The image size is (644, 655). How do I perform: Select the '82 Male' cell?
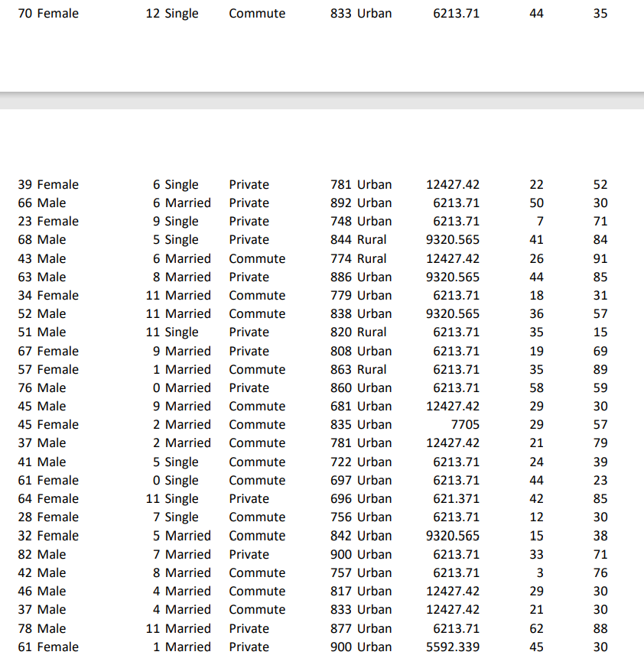click(x=42, y=554)
